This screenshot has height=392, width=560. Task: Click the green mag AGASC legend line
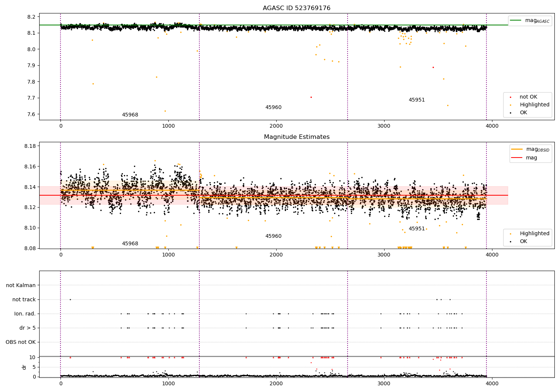(516, 20)
